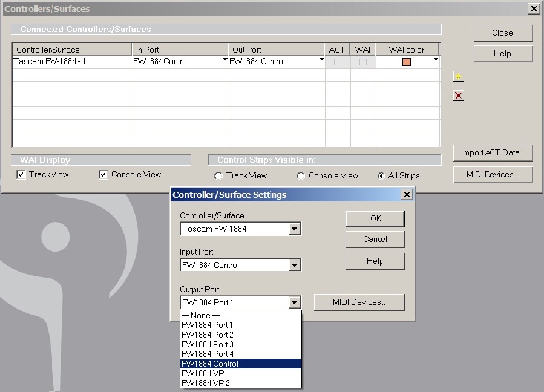This screenshot has width=544, height=392.
Task: Open the WAI color dropdown arrow
Action: click(436, 60)
